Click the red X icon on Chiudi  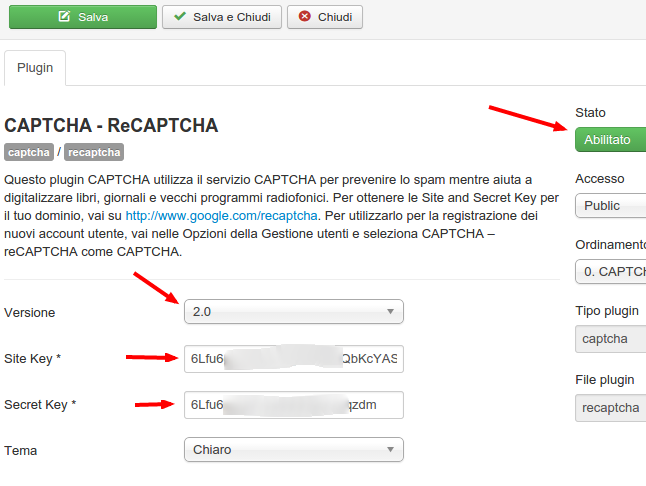304,16
